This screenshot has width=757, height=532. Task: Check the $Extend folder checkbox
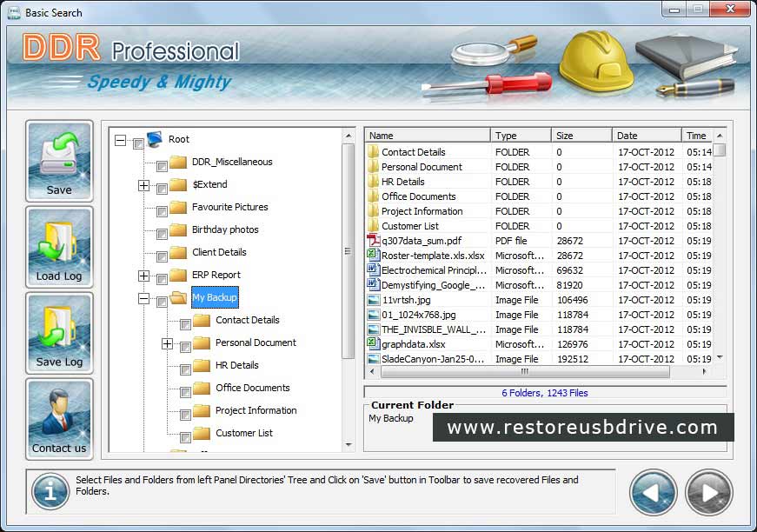(x=163, y=190)
